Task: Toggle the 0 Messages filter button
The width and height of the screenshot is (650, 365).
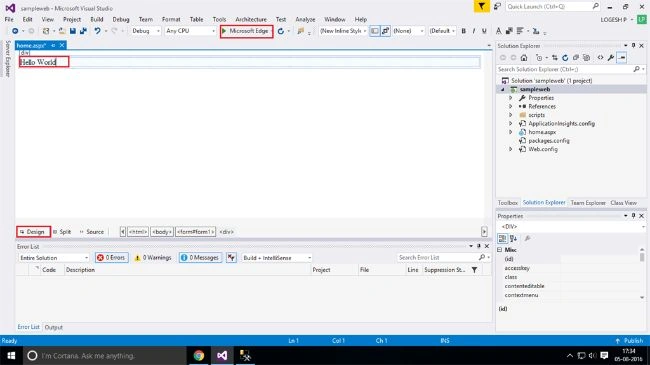Action: (200, 258)
